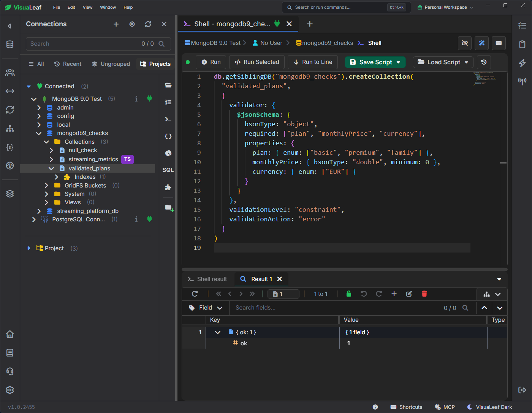Delete document with red trash icon

pyautogui.click(x=424, y=294)
